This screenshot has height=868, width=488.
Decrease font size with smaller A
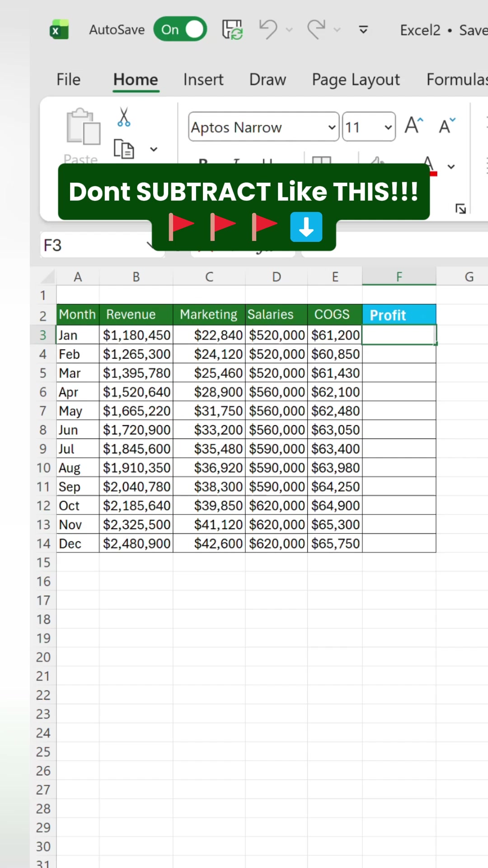click(x=447, y=126)
